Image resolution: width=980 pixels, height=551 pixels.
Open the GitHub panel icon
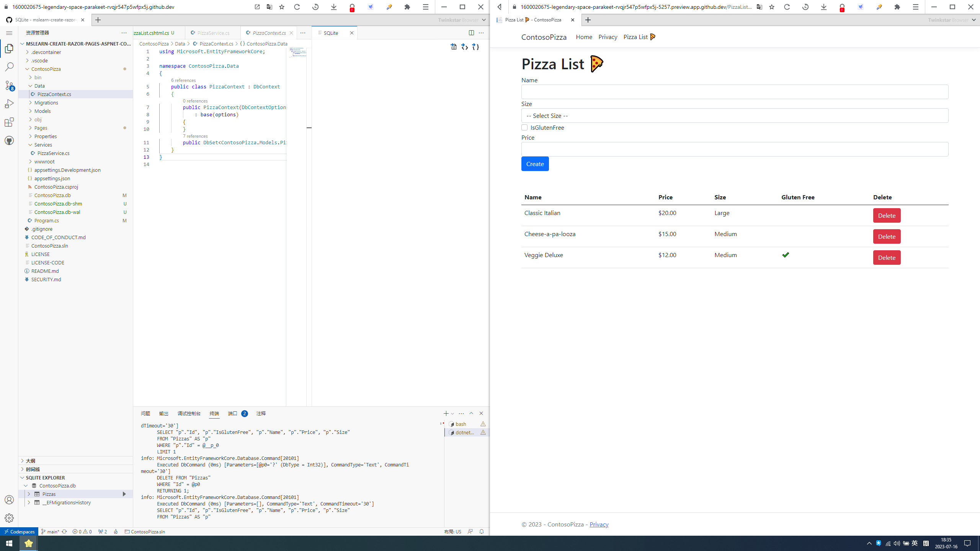[x=9, y=140]
